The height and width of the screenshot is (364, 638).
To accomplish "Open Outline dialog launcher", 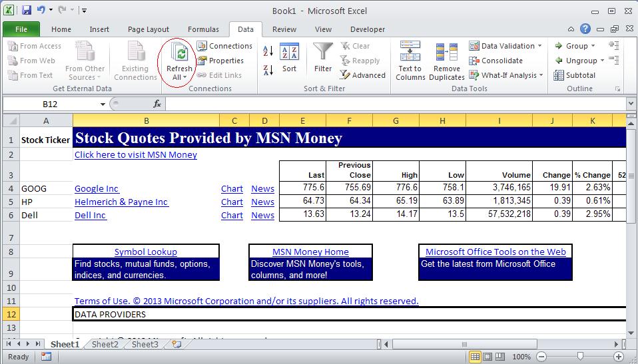I will tap(617, 89).
